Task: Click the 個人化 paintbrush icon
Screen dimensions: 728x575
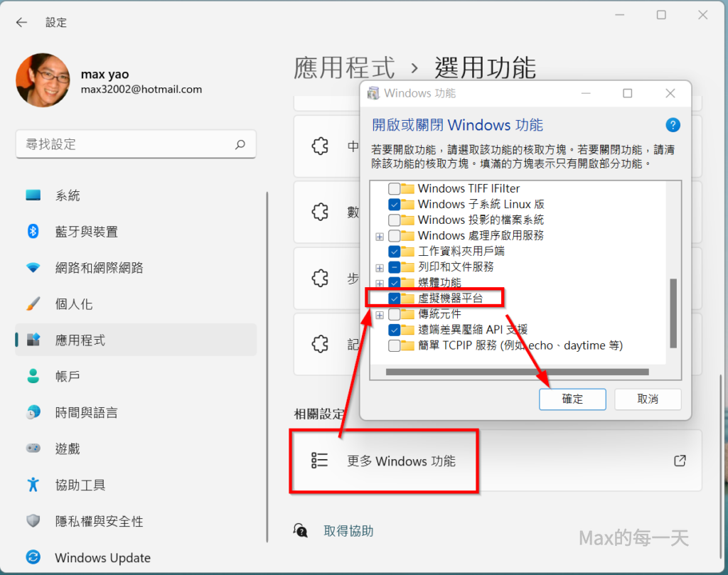Action: tap(33, 303)
